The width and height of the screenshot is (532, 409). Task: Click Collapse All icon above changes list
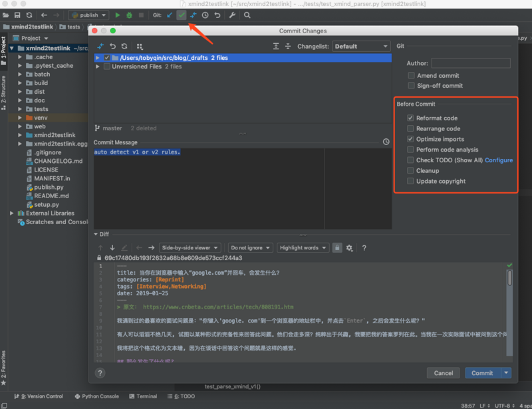tap(288, 46)
